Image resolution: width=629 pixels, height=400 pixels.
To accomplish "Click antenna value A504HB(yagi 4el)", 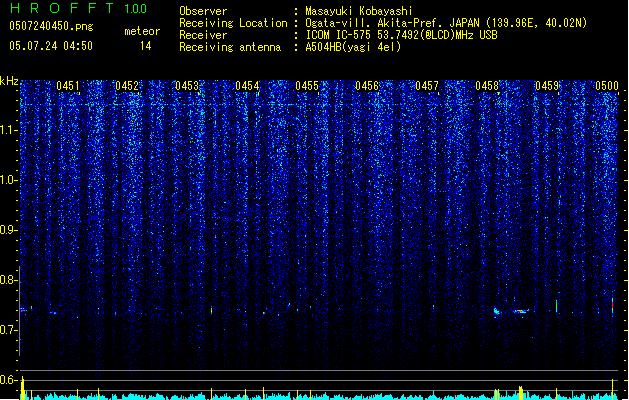I will 353,47.
